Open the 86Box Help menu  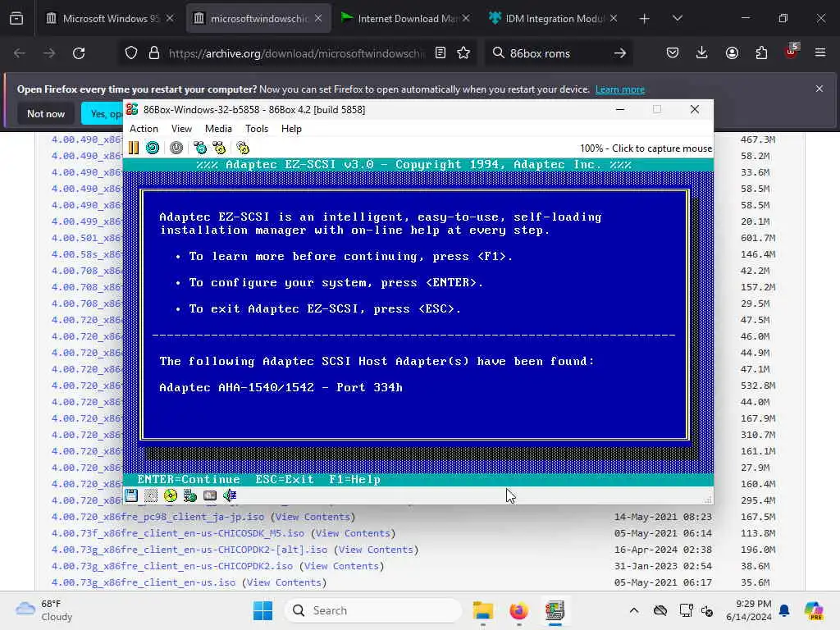(x=291, y=129)
